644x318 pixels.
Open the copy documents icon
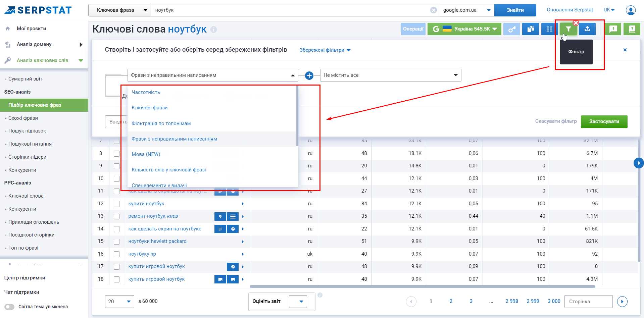tap(531, 29)
